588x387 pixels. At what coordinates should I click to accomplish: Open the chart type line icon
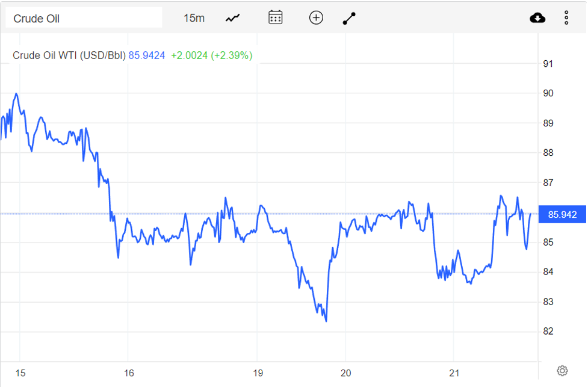(x=233, y=18)
